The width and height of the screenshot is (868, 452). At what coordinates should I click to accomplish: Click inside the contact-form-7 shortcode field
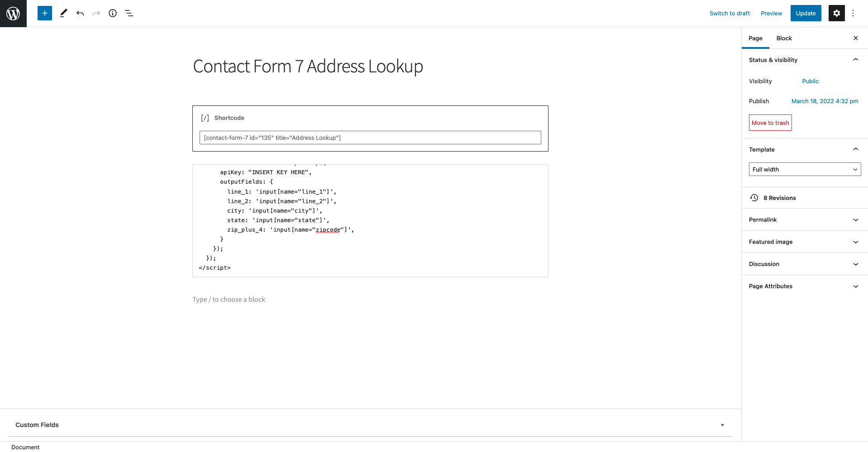pyautogui.click(x=370, y=138)
